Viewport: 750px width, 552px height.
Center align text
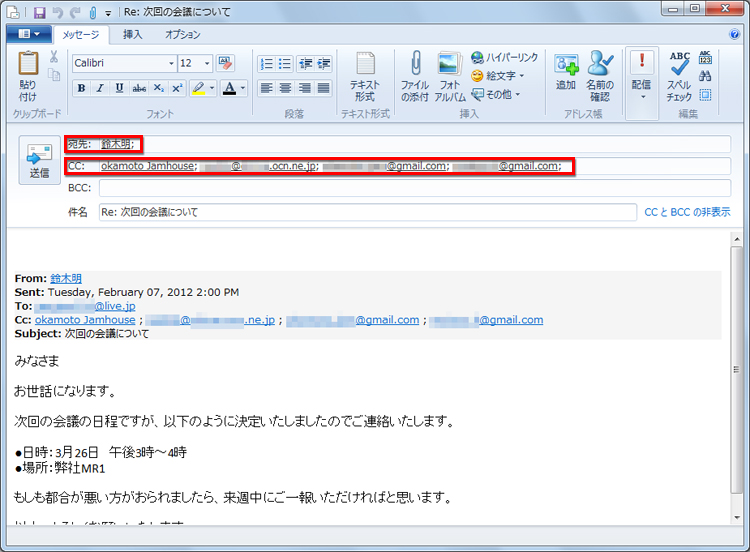tap(285, 88)
